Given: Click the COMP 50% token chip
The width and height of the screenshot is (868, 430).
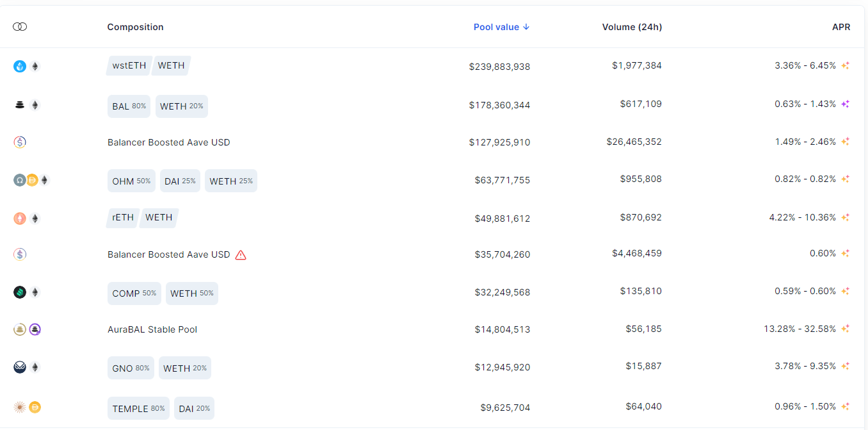Looking at the screenshot, I should [x=134, y=294].
